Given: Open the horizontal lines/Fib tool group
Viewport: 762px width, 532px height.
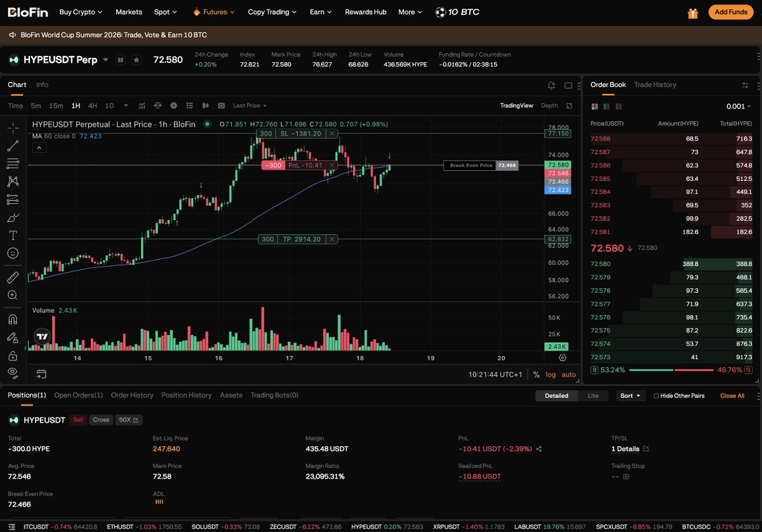Looking at the screenshot, I should (13, 163).
